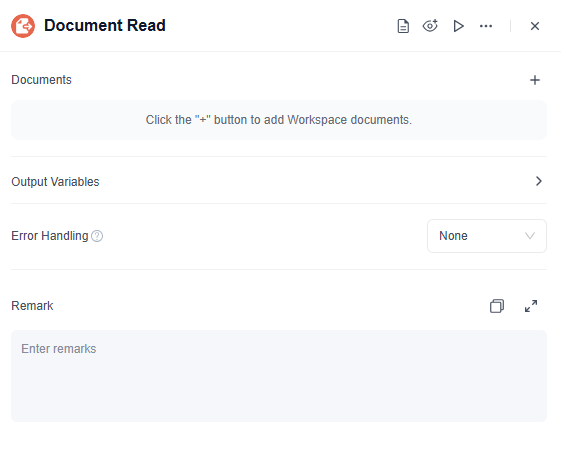Click the Output Variables section label

tap(55, 182)
